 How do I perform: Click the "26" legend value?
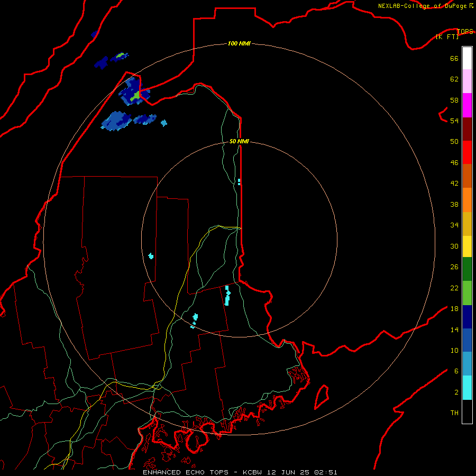[x=454, y=267]
